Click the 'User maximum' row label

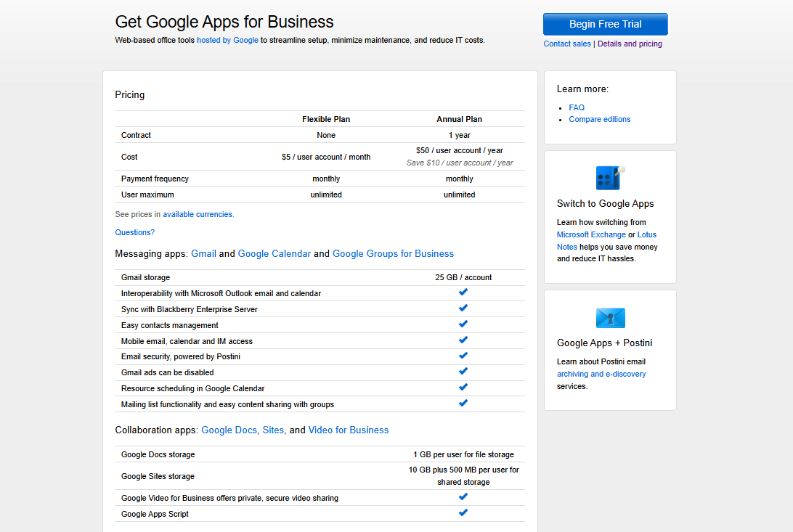click(x=147, y=195)
